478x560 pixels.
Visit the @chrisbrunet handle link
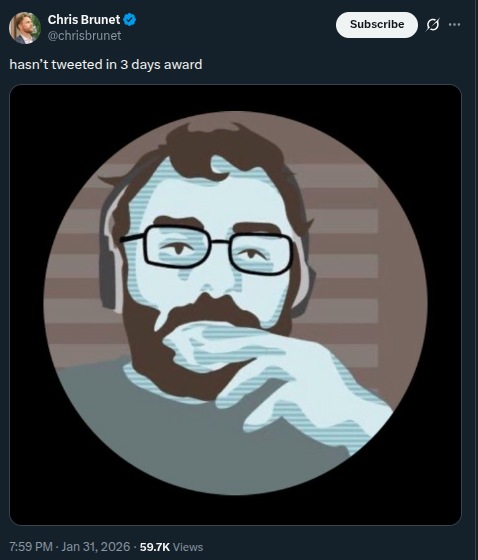(x=84, y=36)
